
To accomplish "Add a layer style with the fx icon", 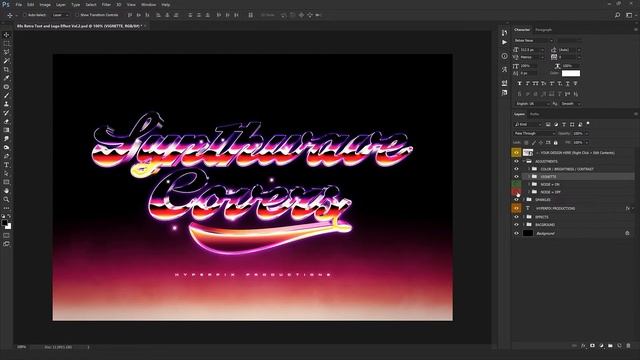I will coord(583,346).
